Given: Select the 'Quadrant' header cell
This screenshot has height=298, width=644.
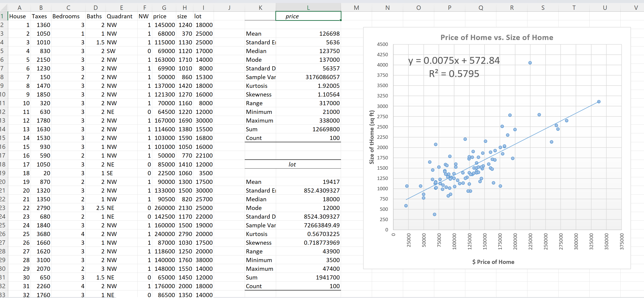Looking at the screenshot, I should click(x=120, y=16).
